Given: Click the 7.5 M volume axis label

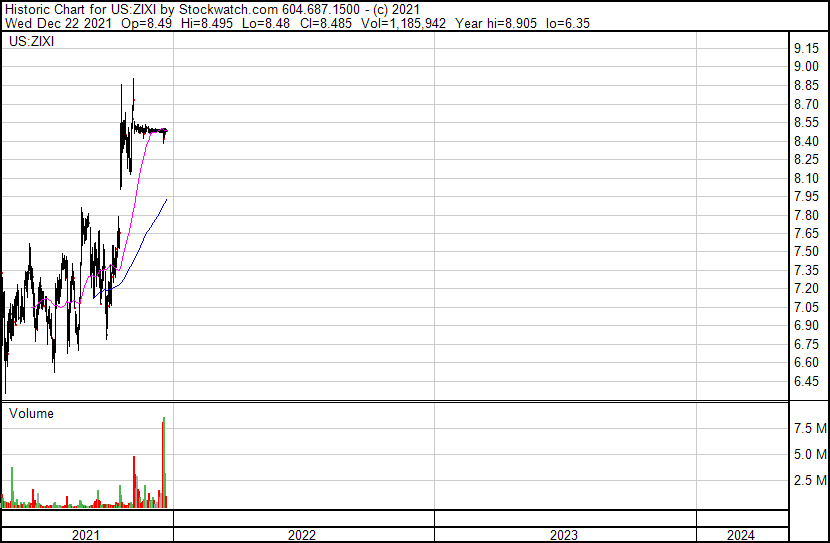Looking at the screenshot, I should coord(809,429).
